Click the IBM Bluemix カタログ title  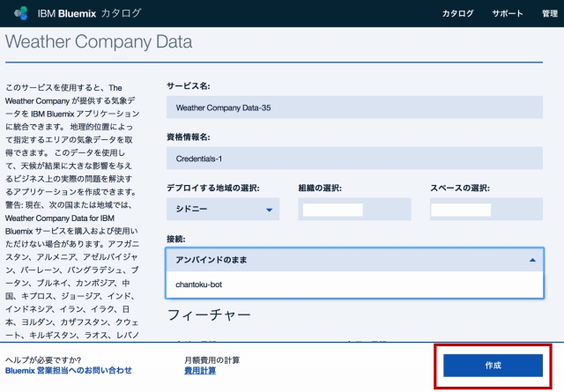(x=90, y=13)
